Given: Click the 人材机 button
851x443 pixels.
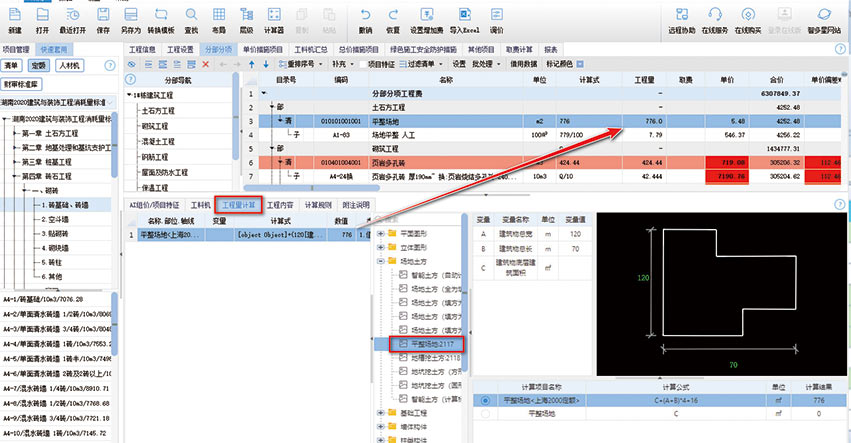Looking at the screenshot, I should [x=69, y=65].
